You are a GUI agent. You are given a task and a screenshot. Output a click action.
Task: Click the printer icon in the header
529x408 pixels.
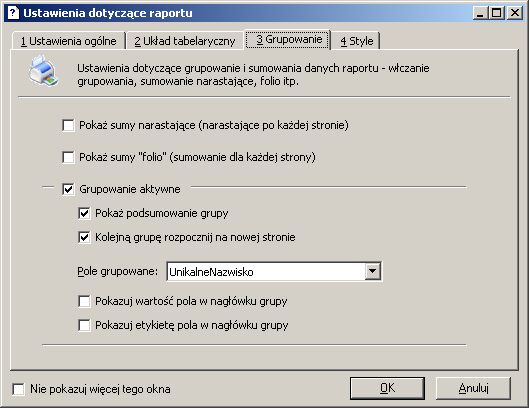coord(44,70)
